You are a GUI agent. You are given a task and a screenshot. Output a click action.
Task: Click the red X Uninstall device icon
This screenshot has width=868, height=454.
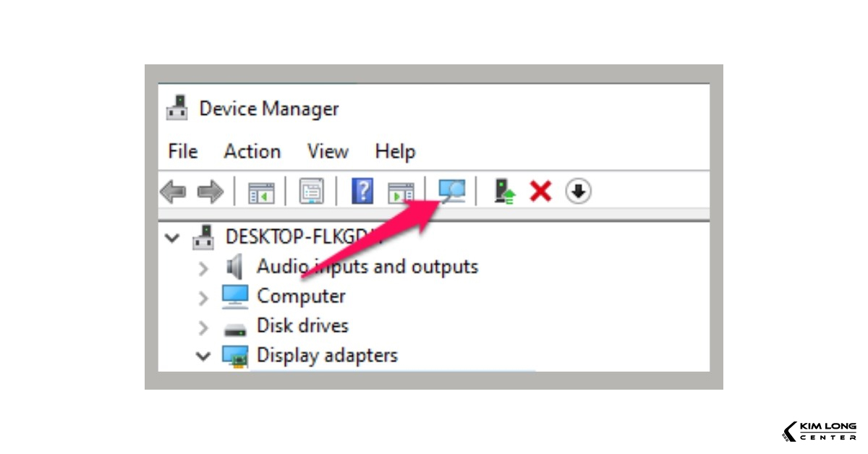(540, 192)
